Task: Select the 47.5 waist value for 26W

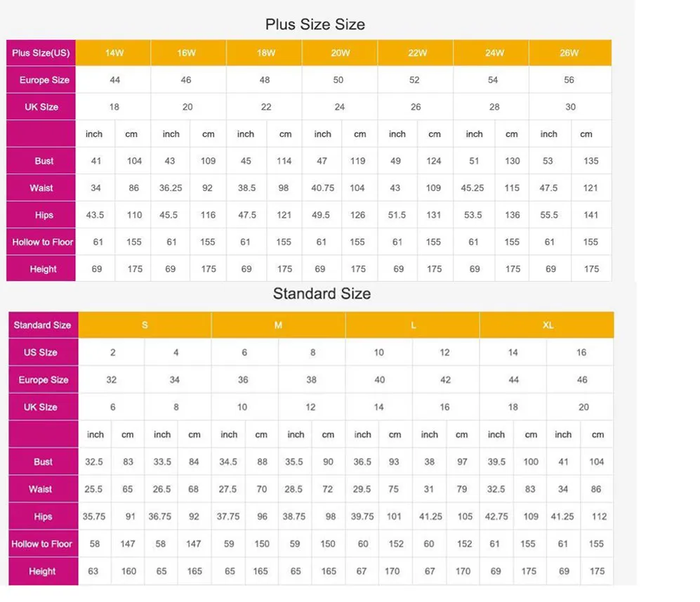Action: [548, 188]
